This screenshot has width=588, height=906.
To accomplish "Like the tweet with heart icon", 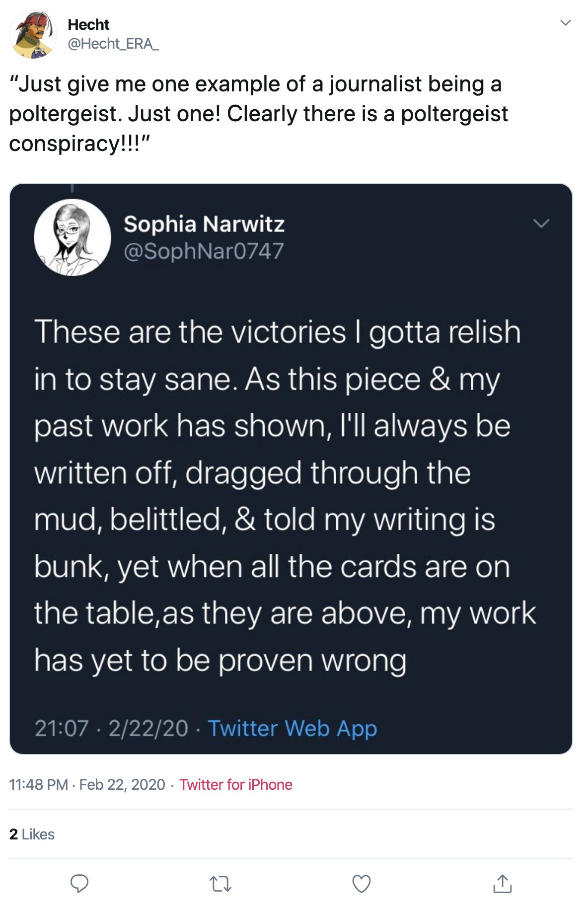I will click(361, 884).
